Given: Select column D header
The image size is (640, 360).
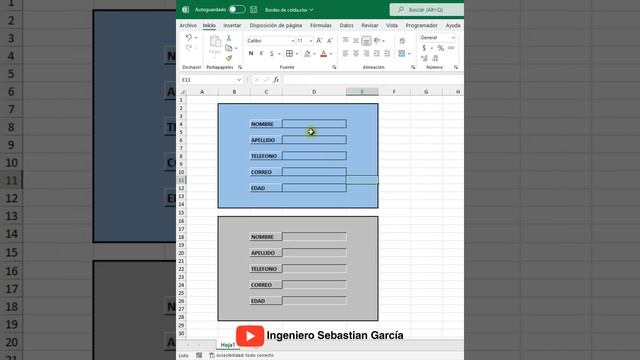Looking at the screenshot, I should [x=314, y=92].
